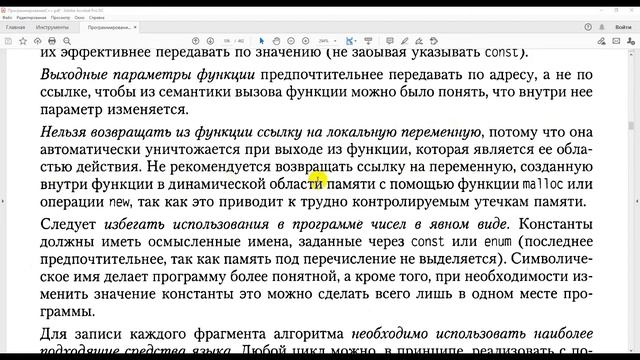The height and width of the screenshot is (360, 640).
Task: Select the arrow selection tool
Action: 262,41
